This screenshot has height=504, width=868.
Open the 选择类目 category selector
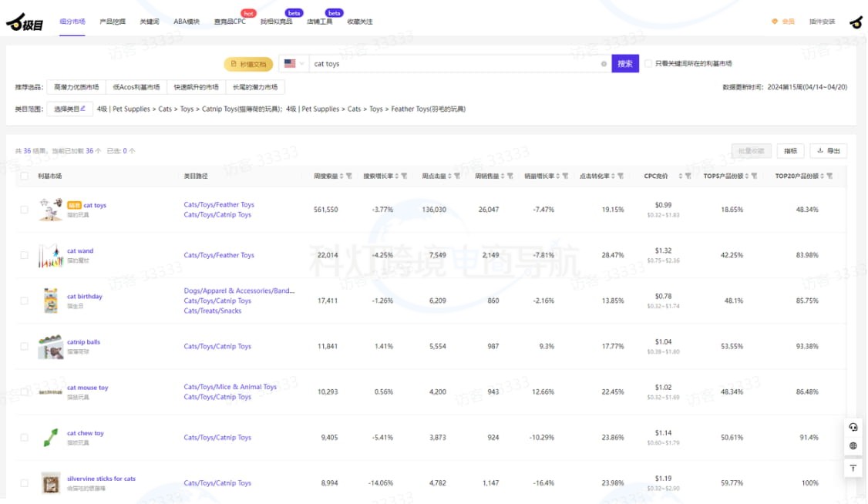click(x=70, y=109)
